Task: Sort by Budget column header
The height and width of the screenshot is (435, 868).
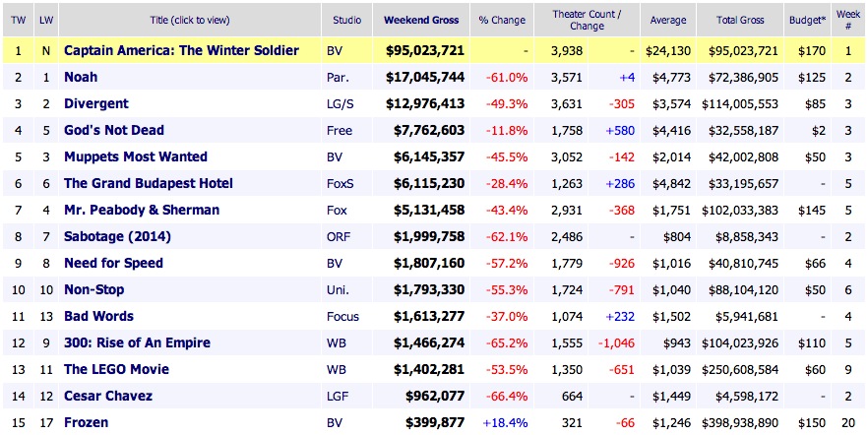Action: tap(805, 20)
